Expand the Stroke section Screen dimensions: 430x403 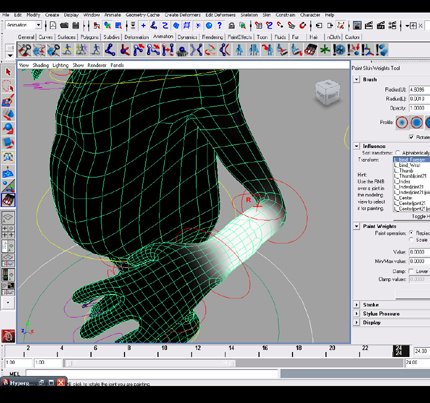357,305
